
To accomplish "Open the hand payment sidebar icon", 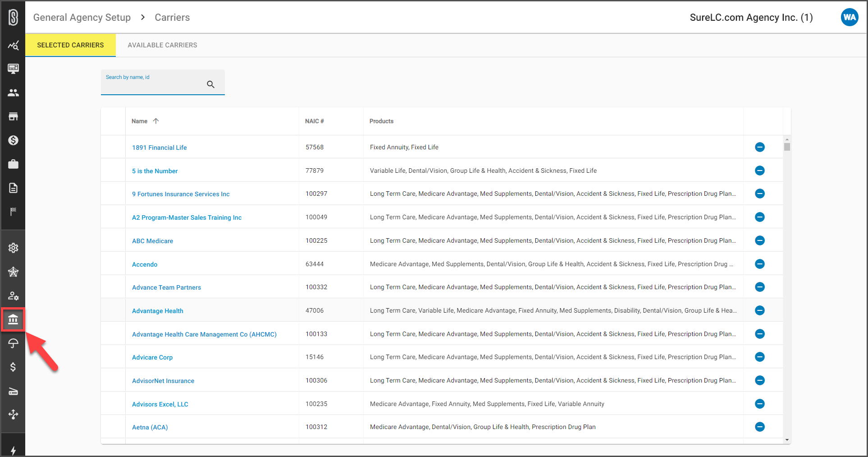I will pos(14,391).
